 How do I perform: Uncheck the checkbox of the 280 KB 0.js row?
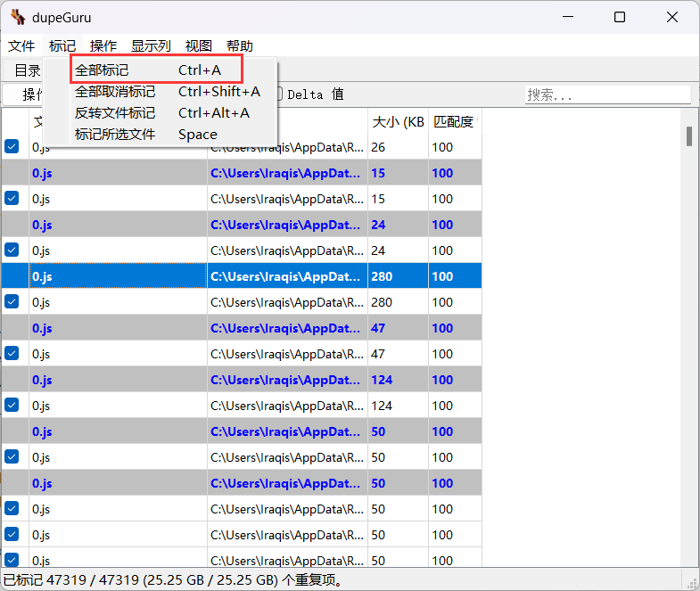12,302
